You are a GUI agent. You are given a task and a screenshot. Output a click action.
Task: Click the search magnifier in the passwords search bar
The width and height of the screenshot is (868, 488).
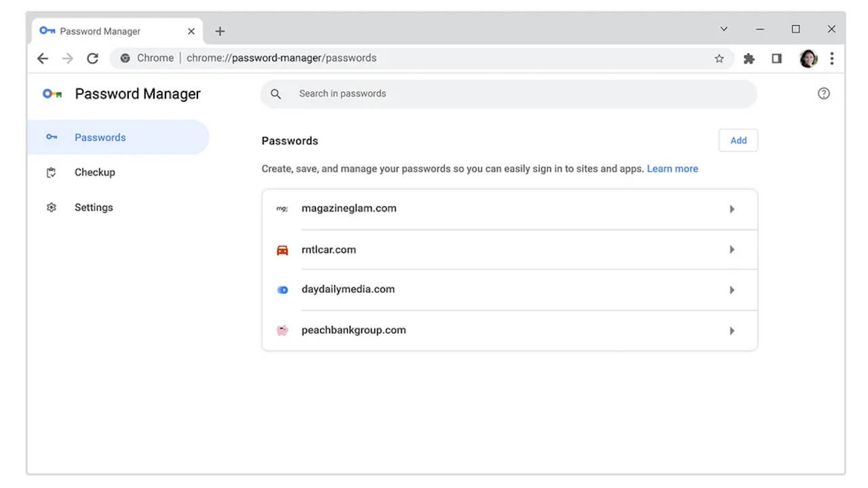tap(275, 94)
